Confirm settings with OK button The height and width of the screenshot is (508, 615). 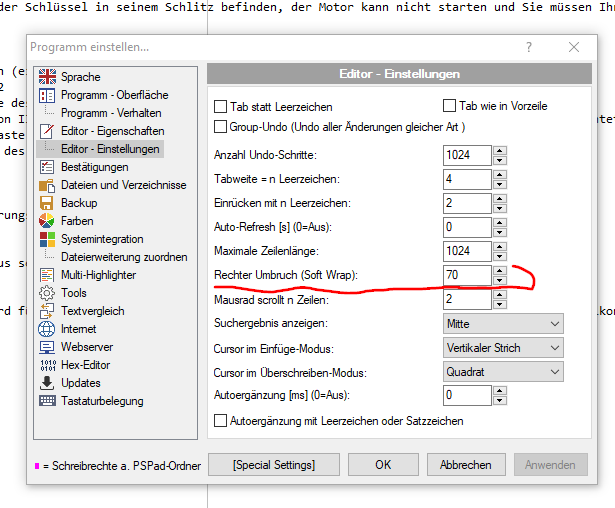(383, 465)
